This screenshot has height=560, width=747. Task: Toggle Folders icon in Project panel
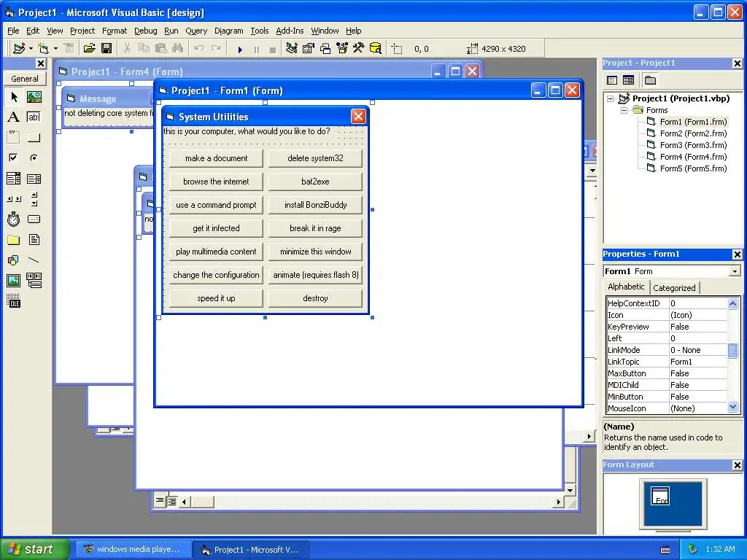click(x=650, y=80)
